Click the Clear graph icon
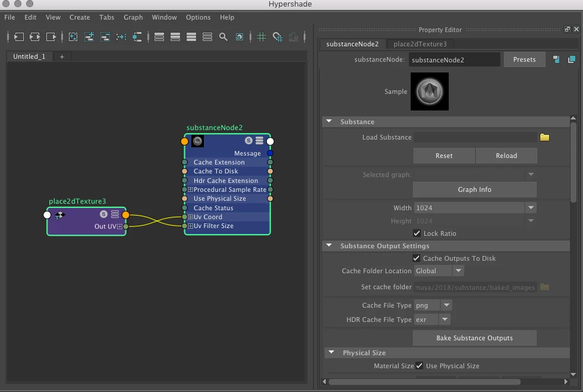Screen dimensions: 583x392 73,37
